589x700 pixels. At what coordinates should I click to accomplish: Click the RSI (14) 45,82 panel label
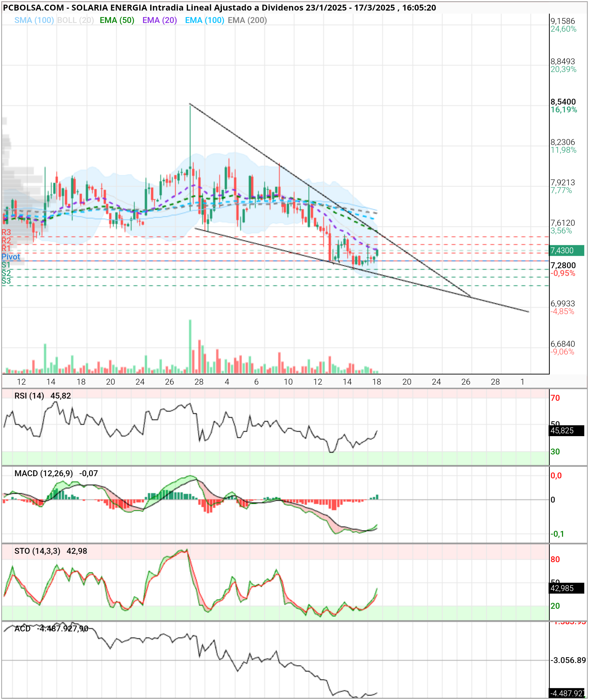point(43,396)
